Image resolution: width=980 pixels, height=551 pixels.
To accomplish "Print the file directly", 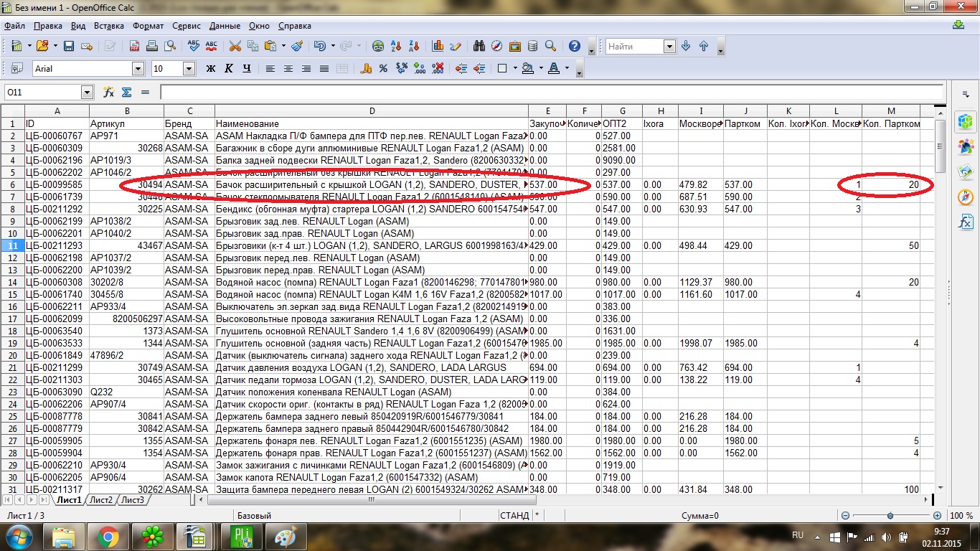I will pyautogui.click(x=152, y=46).
